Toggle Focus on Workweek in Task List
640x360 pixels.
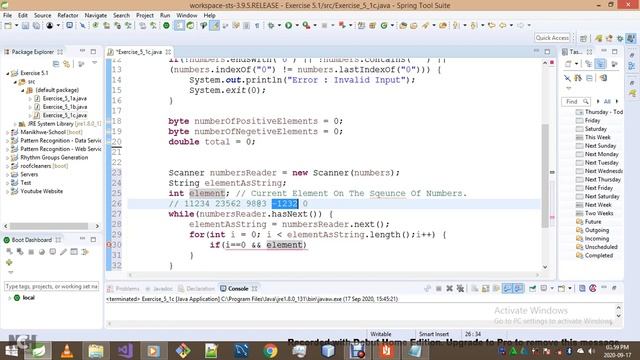click(614, 64)
